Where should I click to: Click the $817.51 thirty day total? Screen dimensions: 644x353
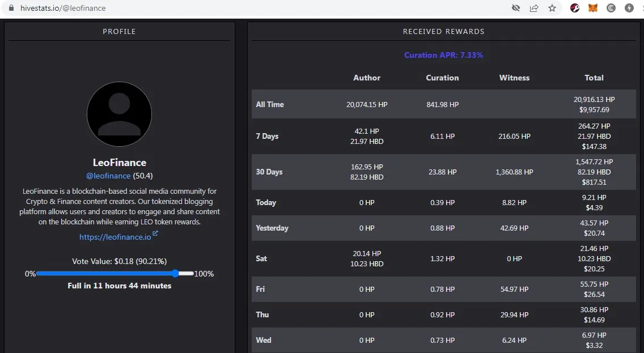pos(594,182)
